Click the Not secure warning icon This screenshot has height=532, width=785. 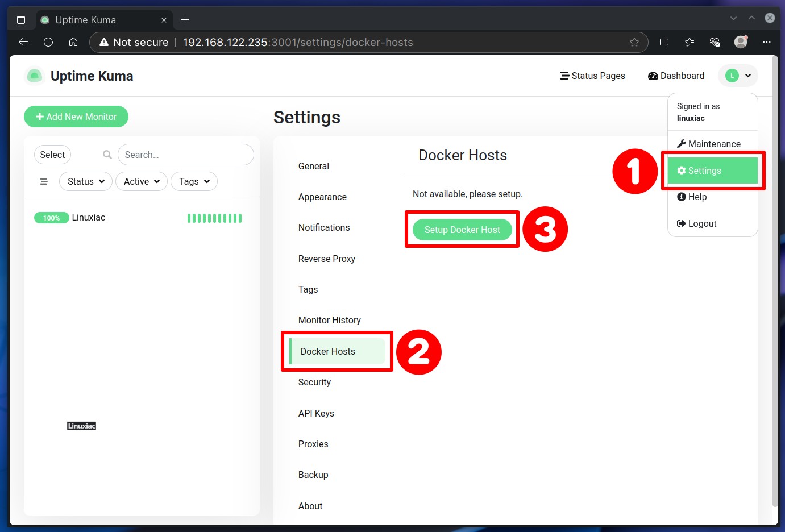click(104, 42)
